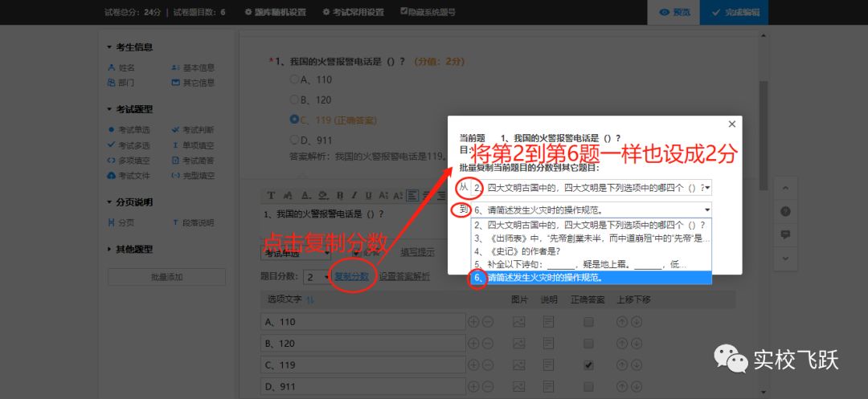
Task: Click the 填写提示 link
Action: (417, 253)
